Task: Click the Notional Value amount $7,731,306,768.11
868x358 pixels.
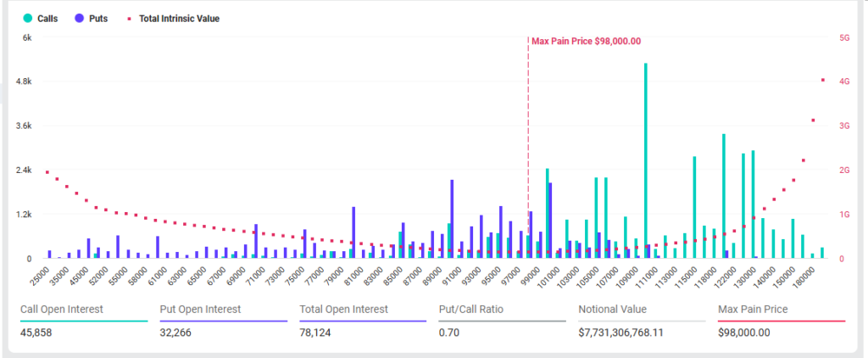Action: [x=620, y=333]
